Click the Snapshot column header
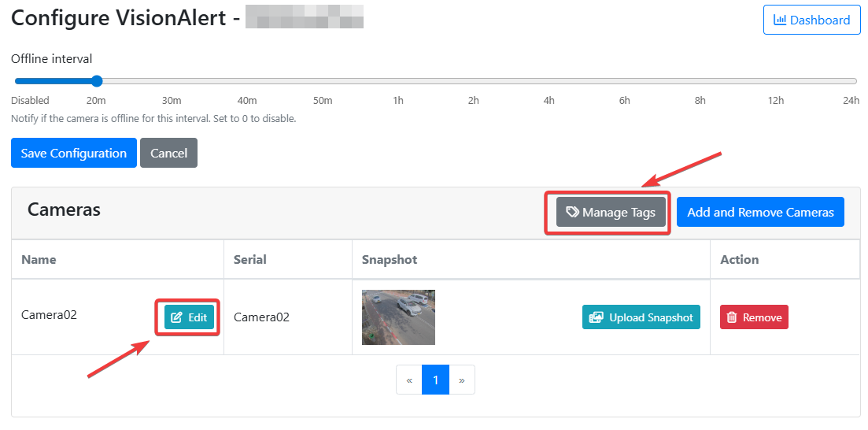Image resolution: width=868 pixels, height=430 pixels. pos(390,259)
